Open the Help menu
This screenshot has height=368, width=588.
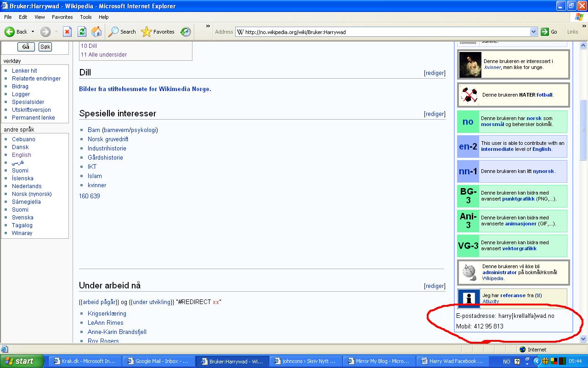point(104,17)
